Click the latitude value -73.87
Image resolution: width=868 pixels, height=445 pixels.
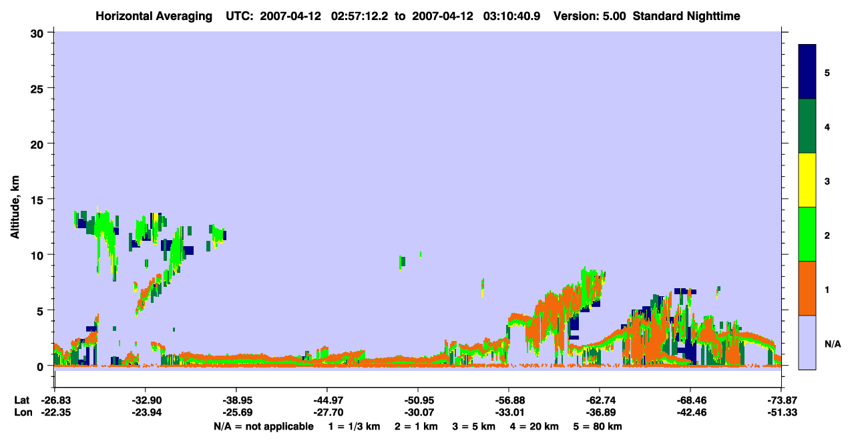[781, 400]
